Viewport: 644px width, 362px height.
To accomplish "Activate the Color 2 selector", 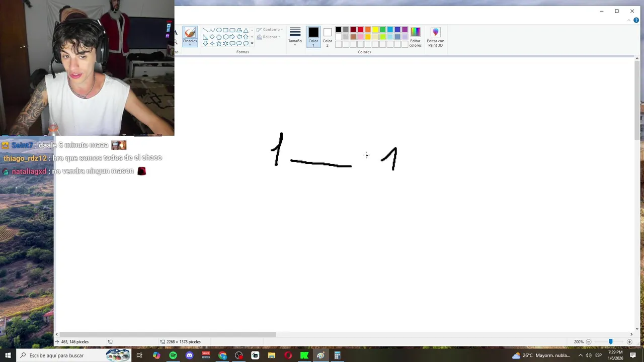I will 328,37.
